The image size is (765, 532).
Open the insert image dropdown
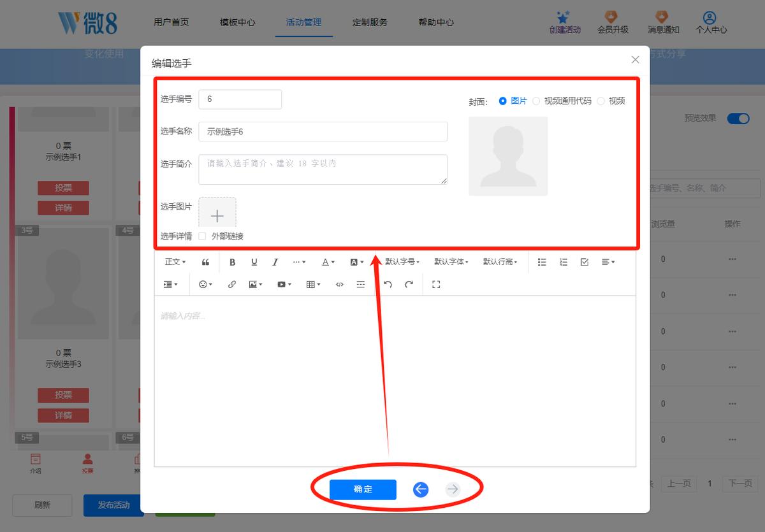(256, 285)
